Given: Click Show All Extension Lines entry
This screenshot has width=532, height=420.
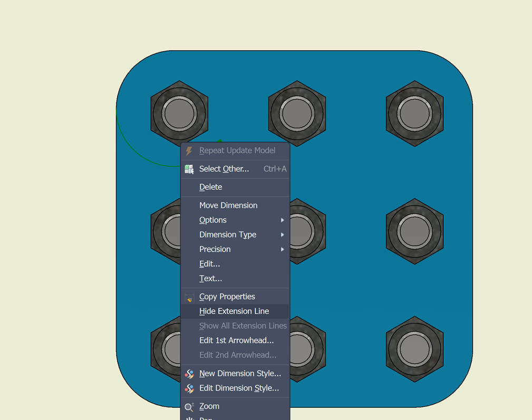Looking at the screenshot, I should tap(236, 326).
